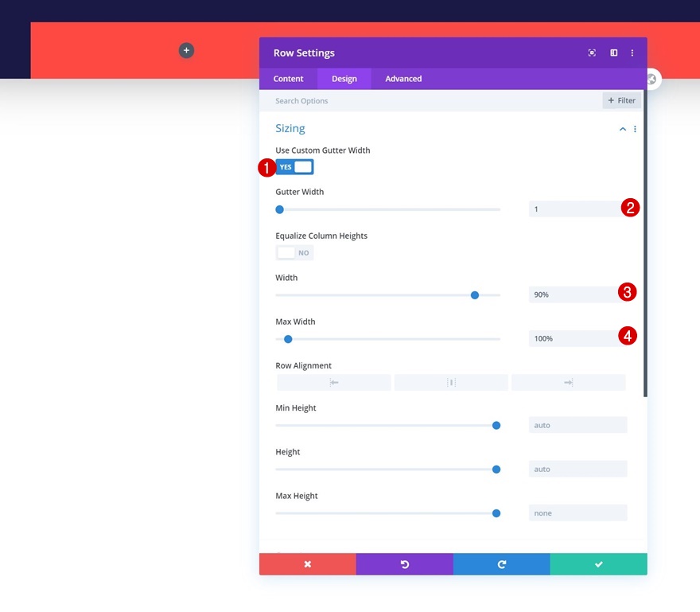
Task: Save changes with green checkmark button
Action: coord(599,564)
